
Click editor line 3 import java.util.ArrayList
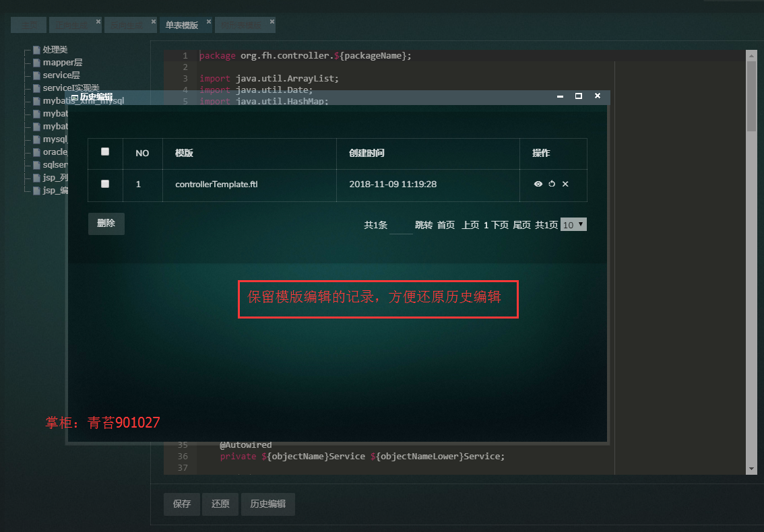pos(269,78)
